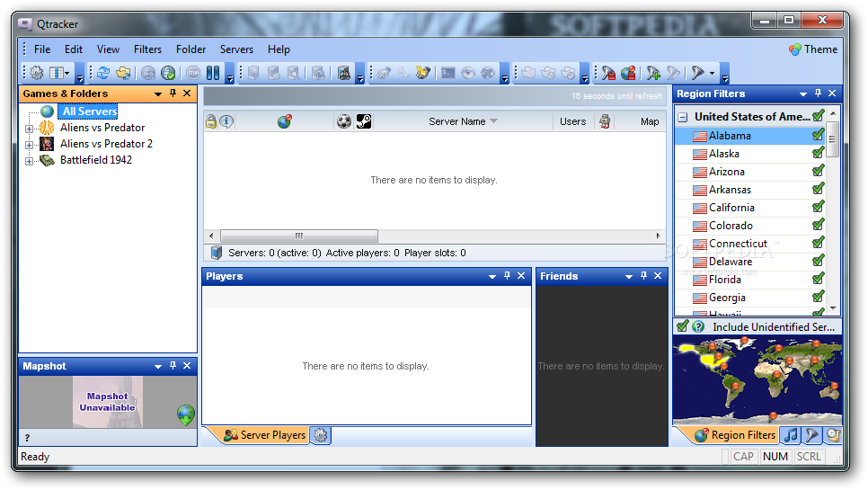Viewport: 868px width, 490px height.
Task: Click the Steam column header icon
Action: coord(364,121)
